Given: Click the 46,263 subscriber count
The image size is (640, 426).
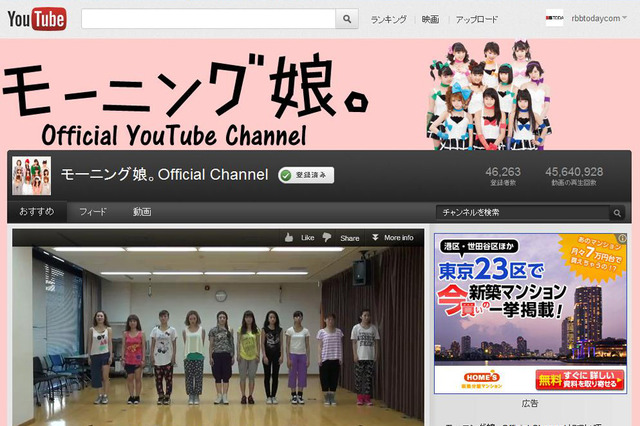Looking at the screenshot, I should coord(503,172).
